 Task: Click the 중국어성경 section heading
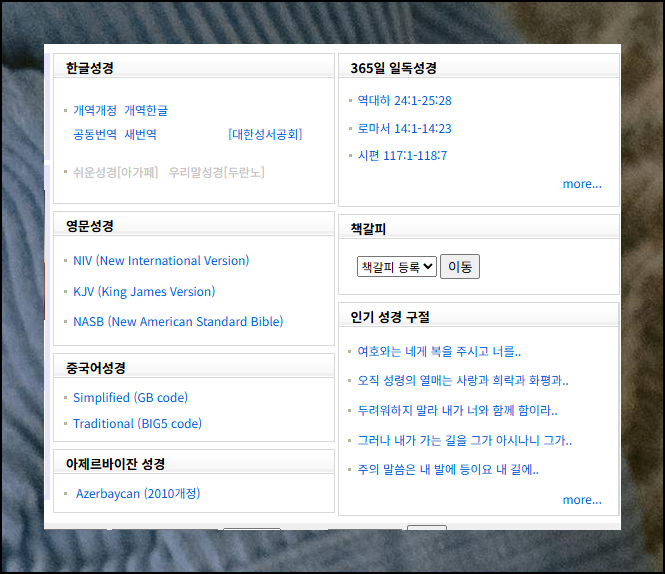96,368
